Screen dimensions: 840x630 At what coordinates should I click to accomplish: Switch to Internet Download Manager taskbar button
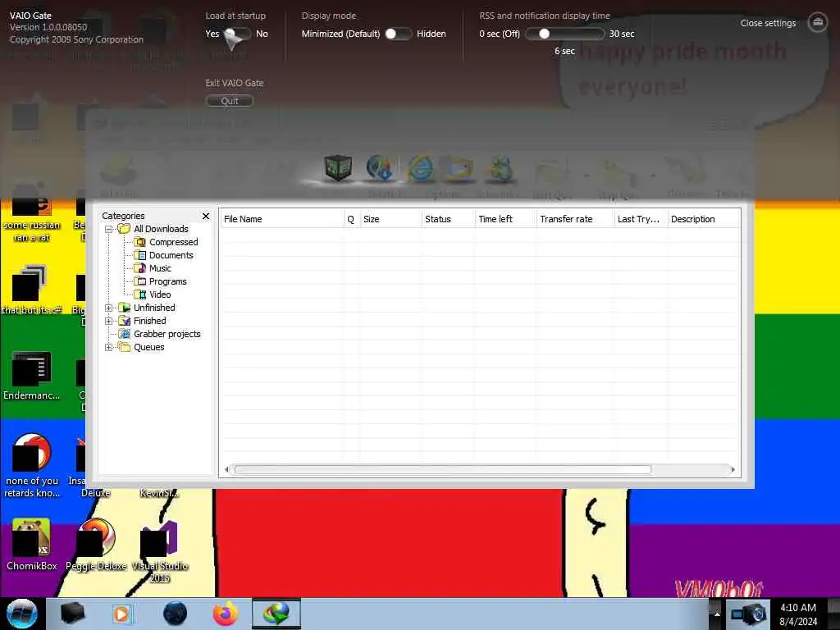tap(276, 614)
